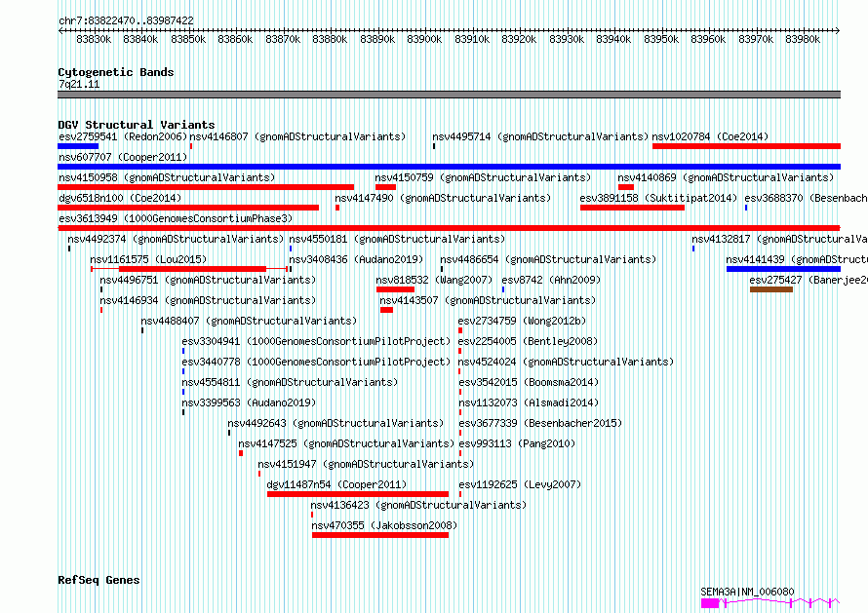Open nsv4150958 gnomAD variant label
Image resolution: width=868 pixels, height=613 pixels.
pyautogui.click(x=167, y=177)
